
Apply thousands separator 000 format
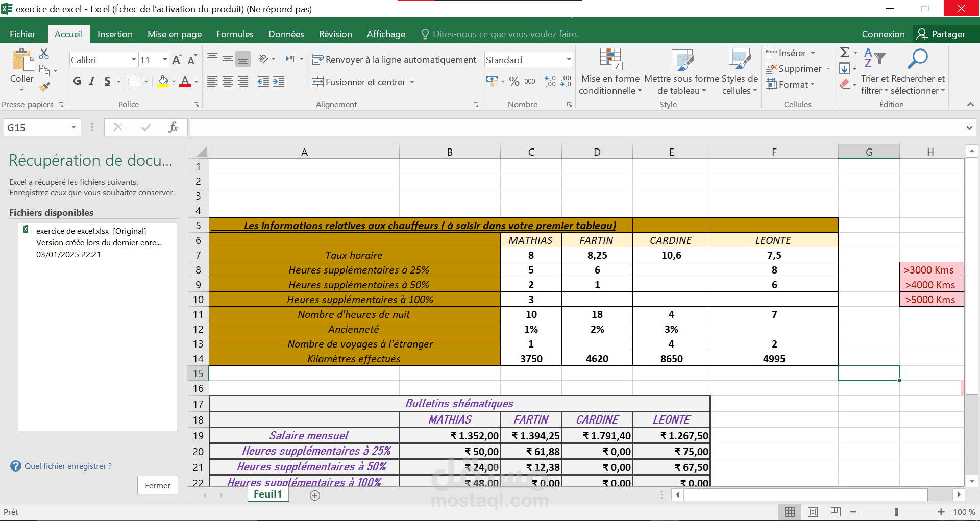pyautogui.click(x=530, y=81)
